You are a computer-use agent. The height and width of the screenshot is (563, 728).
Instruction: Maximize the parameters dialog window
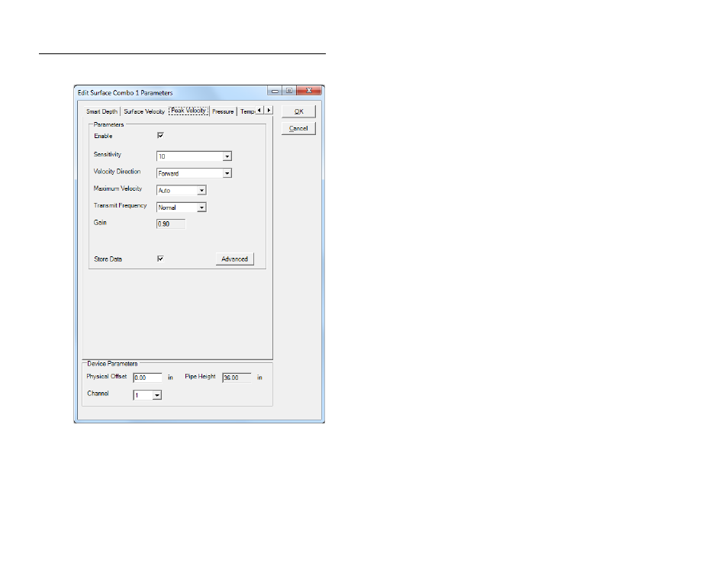(x=289, y=91)
